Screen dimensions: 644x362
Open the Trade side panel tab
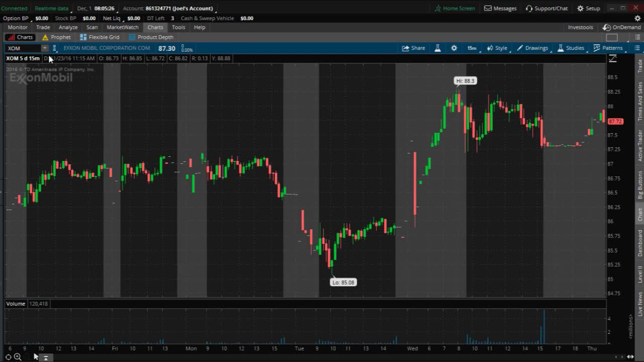tap(640, 66)
